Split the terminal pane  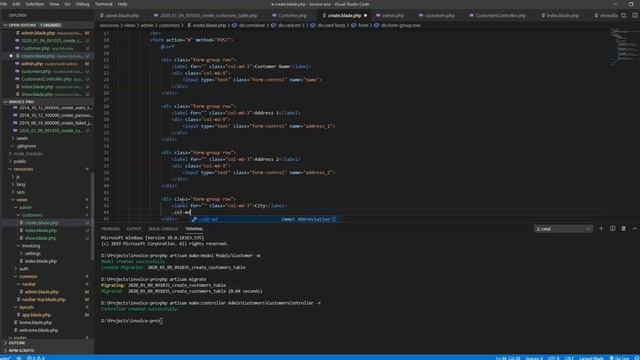click(613, 229)
